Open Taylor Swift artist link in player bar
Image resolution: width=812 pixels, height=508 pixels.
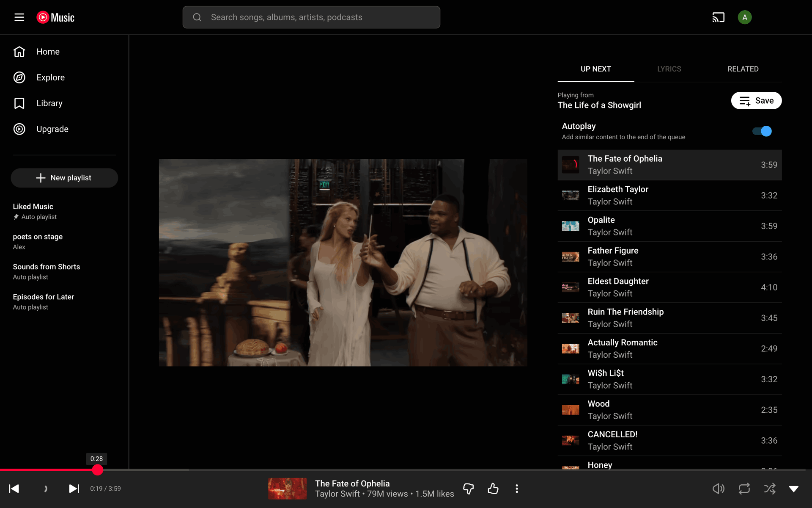click(337, 494)
